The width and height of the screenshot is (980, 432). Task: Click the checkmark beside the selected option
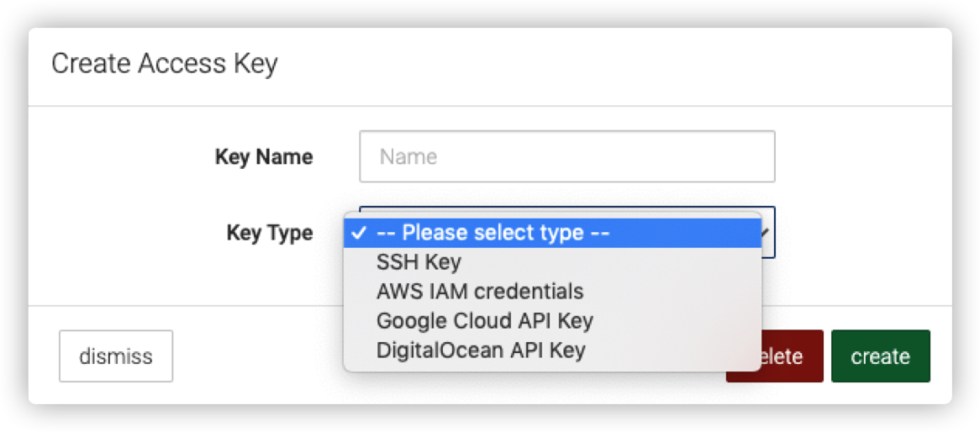coord(359,233)
